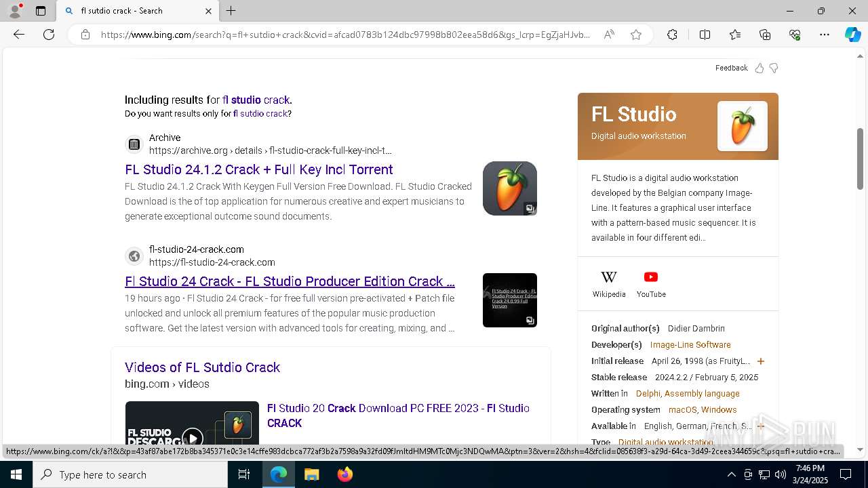Image resolution: width=868 pixels, height=488 pixels.
Task: Open 'Fl Studio 20 Crack Download PC FREE 2023' video link
Action: 398,415
